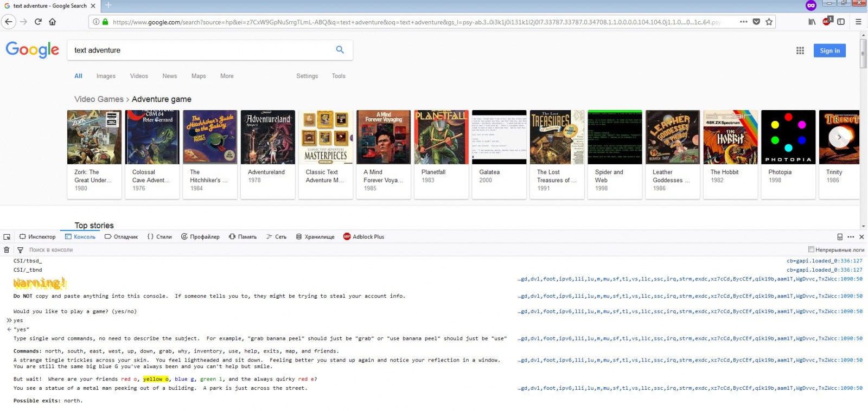Screen dimensions: 868x411
Task: Open the Zork: The Great Underground game card
Action: (94, 155)
